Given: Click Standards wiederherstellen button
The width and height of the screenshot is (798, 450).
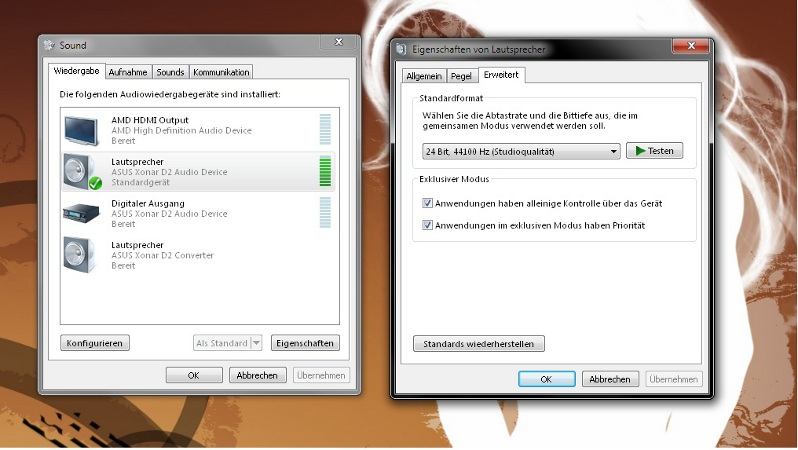Looking at the screenshot, I should 478,344.
